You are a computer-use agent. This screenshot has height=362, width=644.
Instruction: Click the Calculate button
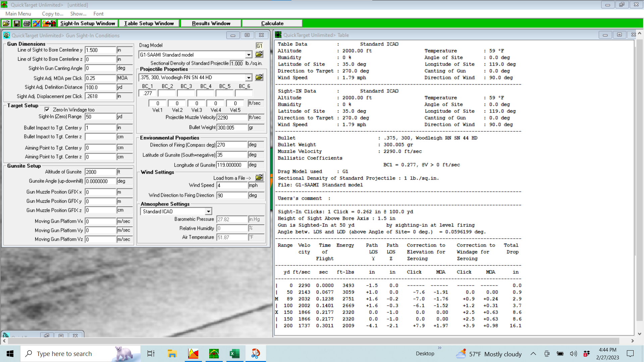click(272, 23)
